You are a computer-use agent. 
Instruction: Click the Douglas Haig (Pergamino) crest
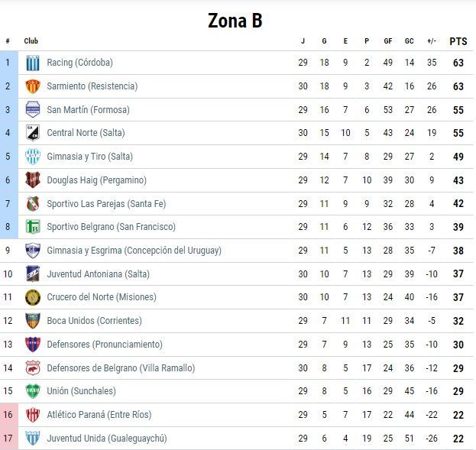tap(32, 180)
